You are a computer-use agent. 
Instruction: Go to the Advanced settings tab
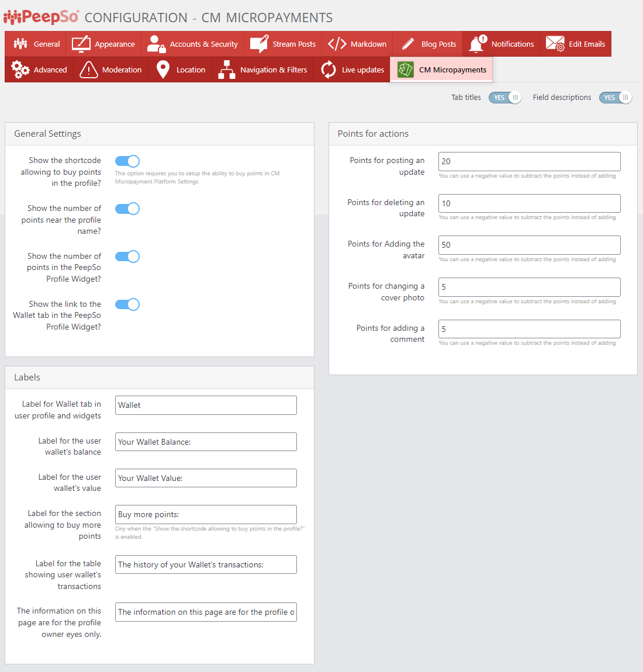point(39,70)
